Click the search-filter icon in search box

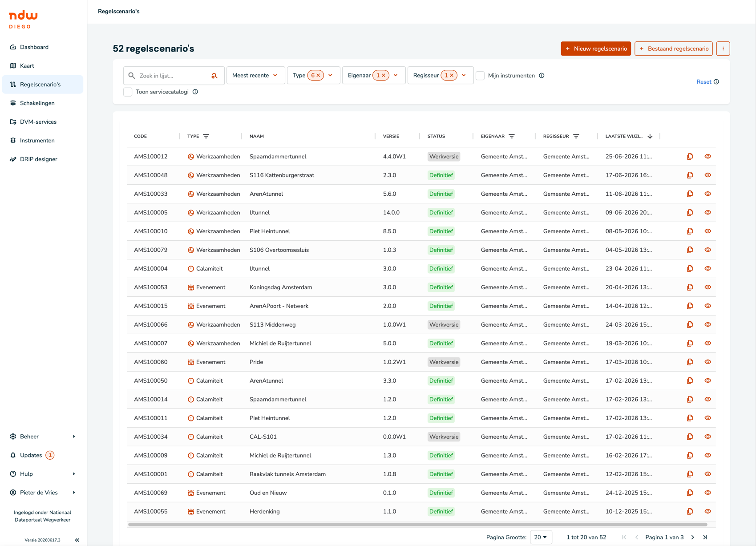click(x=214, y=76)
